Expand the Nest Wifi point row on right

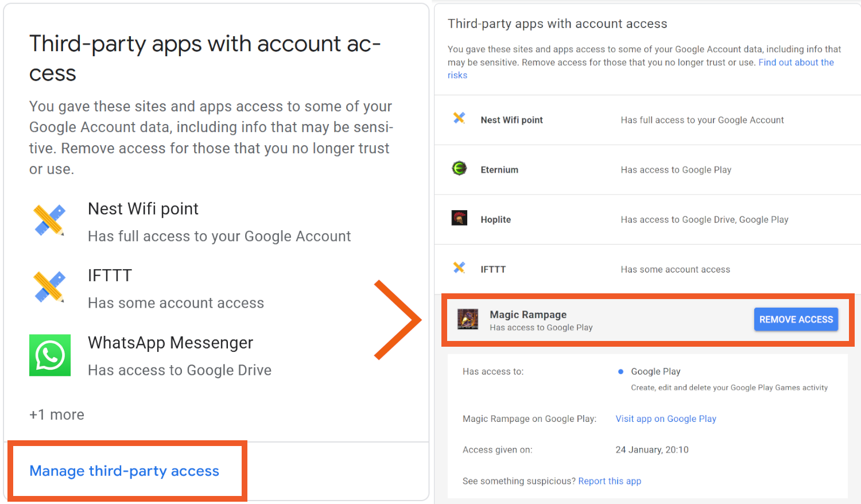pyautogui.click(x=647, y=120)
